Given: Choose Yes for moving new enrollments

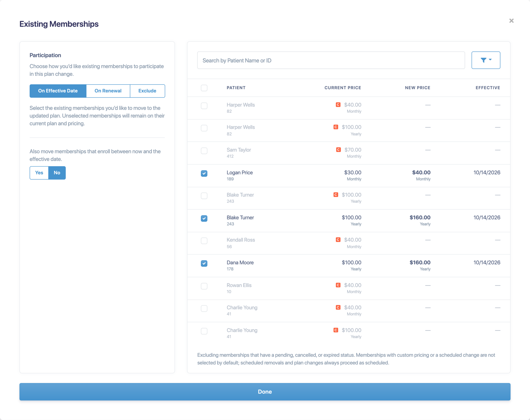Looking at the screenshot, I should [x=39, y=173].
